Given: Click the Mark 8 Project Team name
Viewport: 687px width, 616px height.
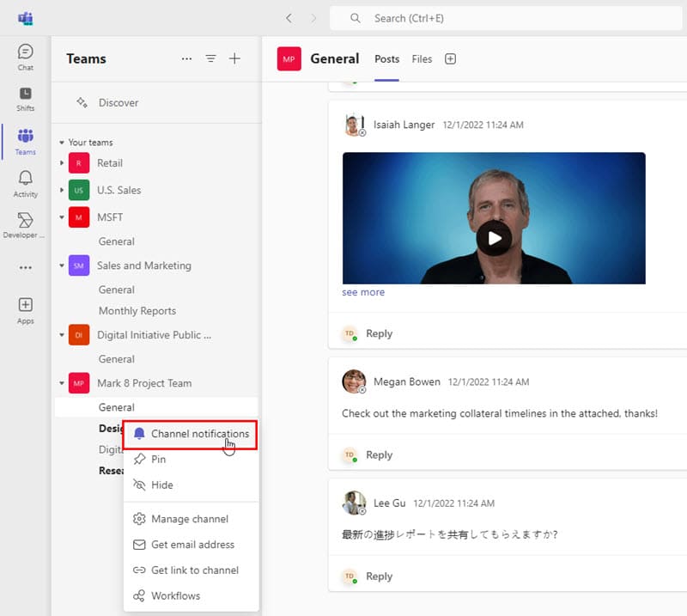Looking at the screenshot, I should pyautogui.click(x=144, y=383).
